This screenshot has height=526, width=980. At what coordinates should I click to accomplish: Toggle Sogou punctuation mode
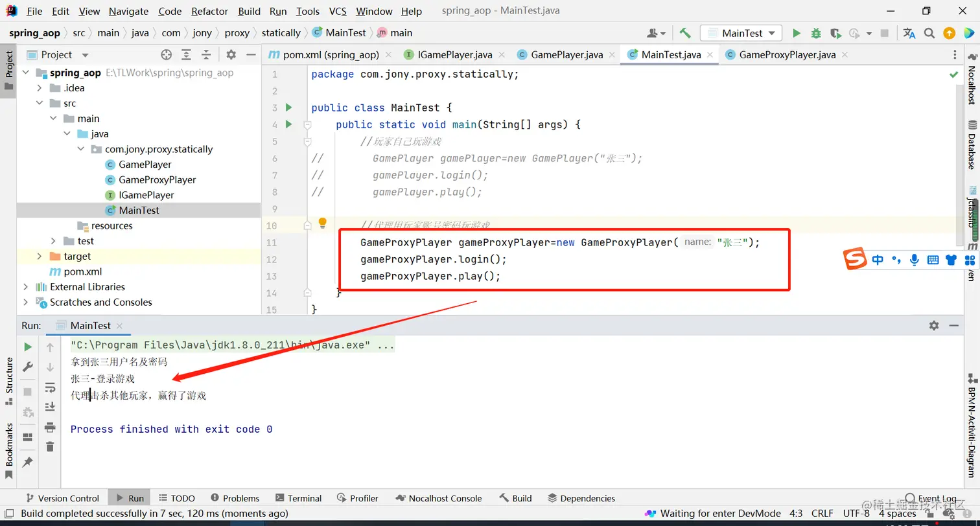point(896,260)
